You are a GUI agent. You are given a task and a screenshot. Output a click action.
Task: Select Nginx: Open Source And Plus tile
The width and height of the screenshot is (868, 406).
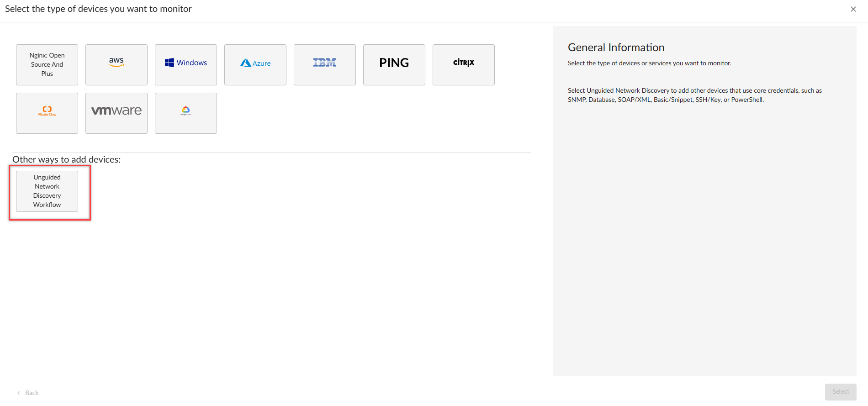pyautogui.click(x=47, y=64)
